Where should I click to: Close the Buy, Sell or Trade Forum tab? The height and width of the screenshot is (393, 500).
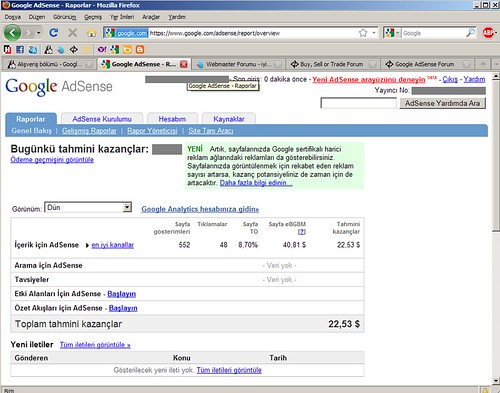(x=373, y=64)
